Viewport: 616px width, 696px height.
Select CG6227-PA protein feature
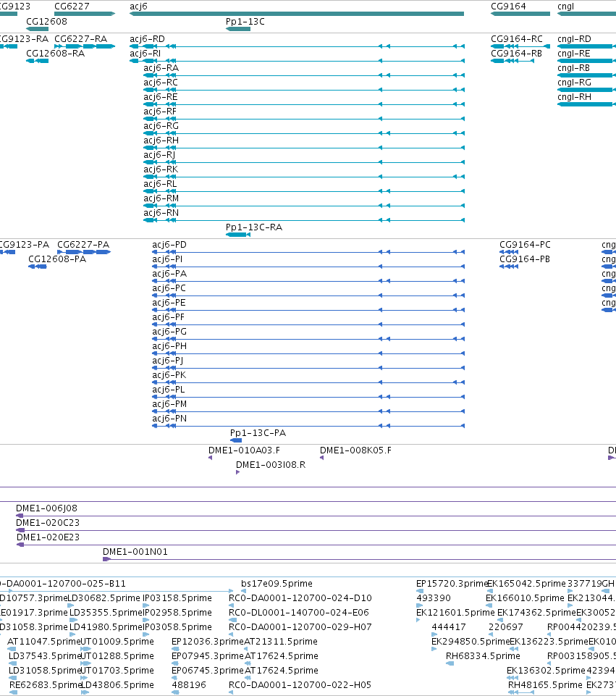83,245
